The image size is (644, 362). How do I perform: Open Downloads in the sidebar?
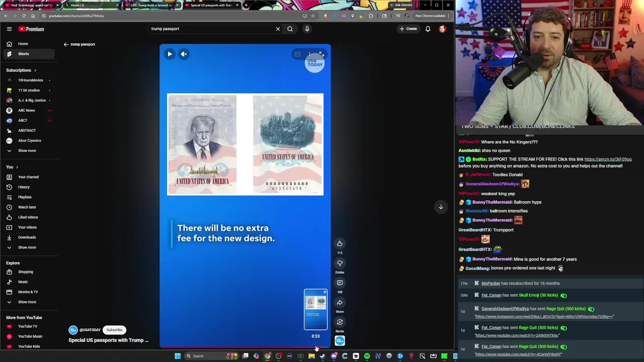click(29, 237)
